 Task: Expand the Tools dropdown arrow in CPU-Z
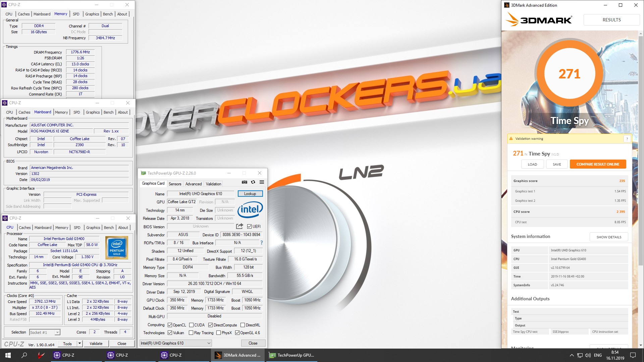point(80,344)
